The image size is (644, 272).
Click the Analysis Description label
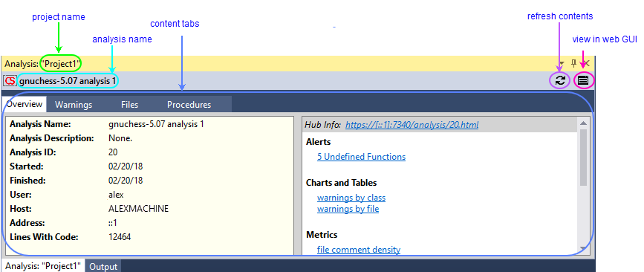click(x=52, y=138)
